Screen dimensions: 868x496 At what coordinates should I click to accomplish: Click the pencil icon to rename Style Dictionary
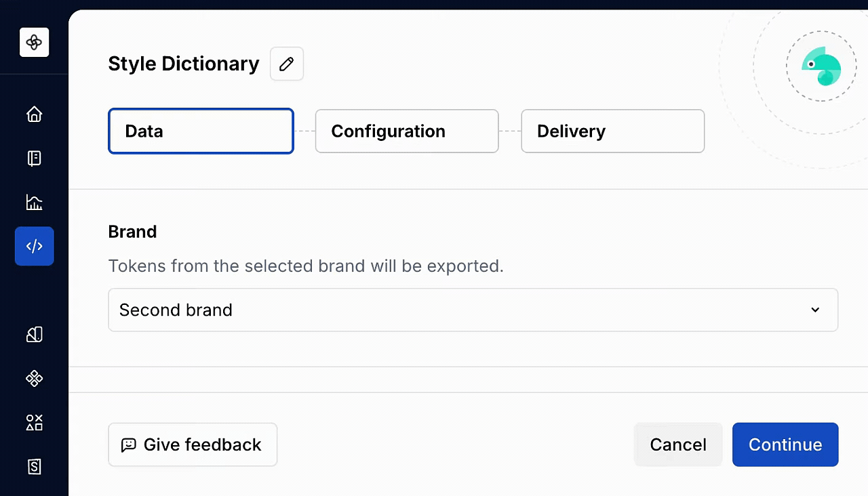287,64
